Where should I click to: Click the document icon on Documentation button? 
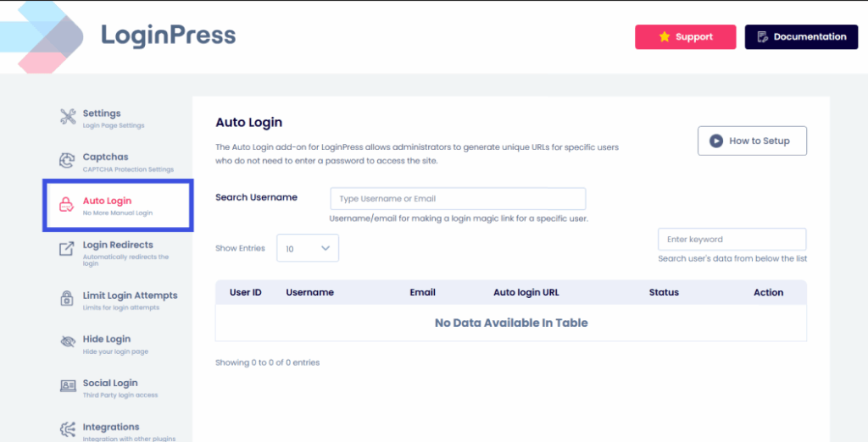[x=762, y=37]
